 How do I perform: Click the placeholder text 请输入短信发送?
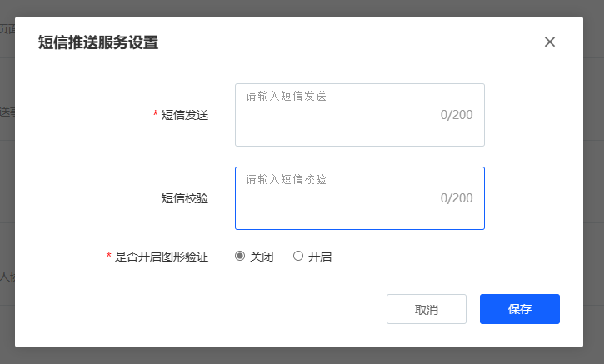286,97
